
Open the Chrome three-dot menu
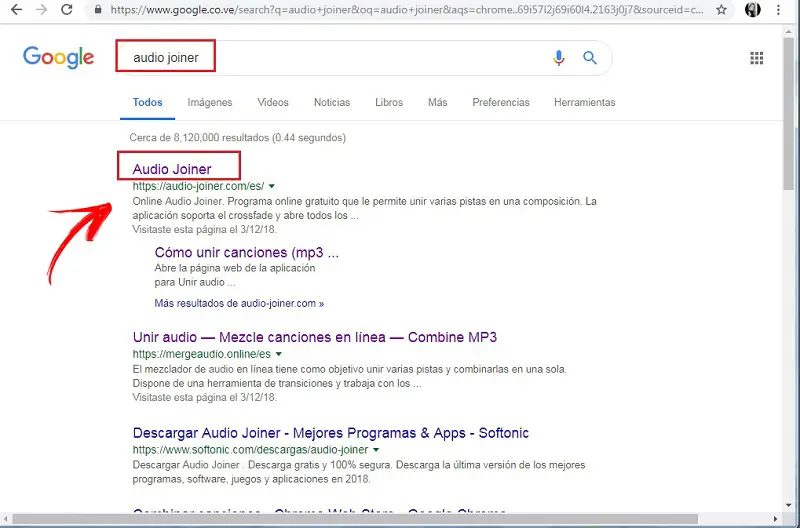[779, 9]
